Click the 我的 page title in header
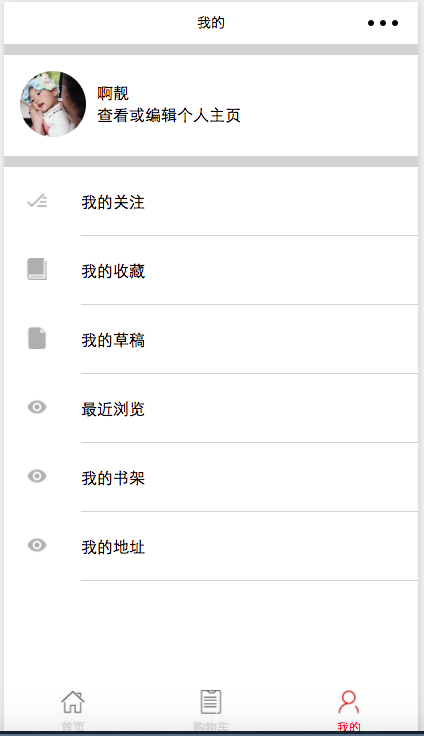Image resolution: width=424 pixels, height=736 pixels. click(211, 23)
